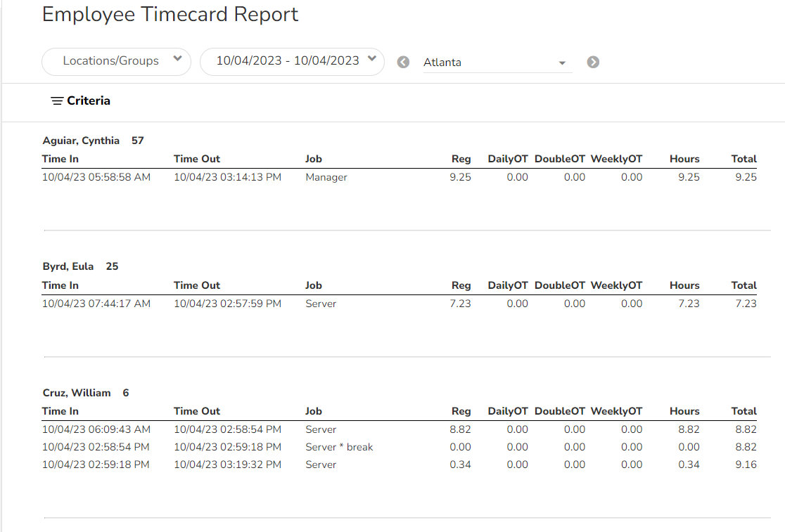Open the Locations/Groups dropdown
The image size is (785, 532).
point(110,61)
